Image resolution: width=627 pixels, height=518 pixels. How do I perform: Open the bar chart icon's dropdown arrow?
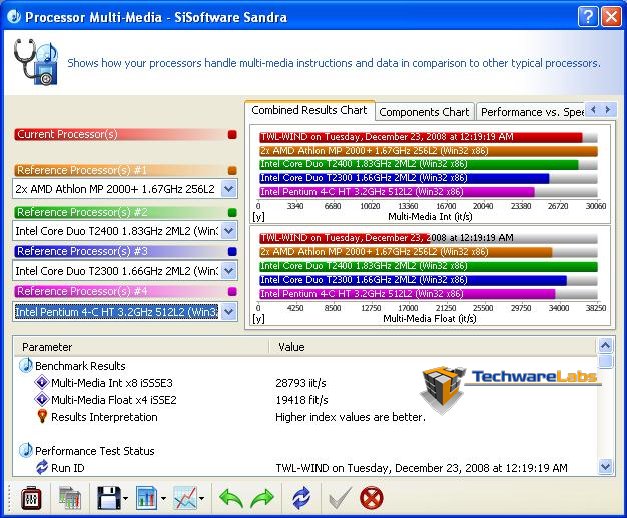[163, 498]
